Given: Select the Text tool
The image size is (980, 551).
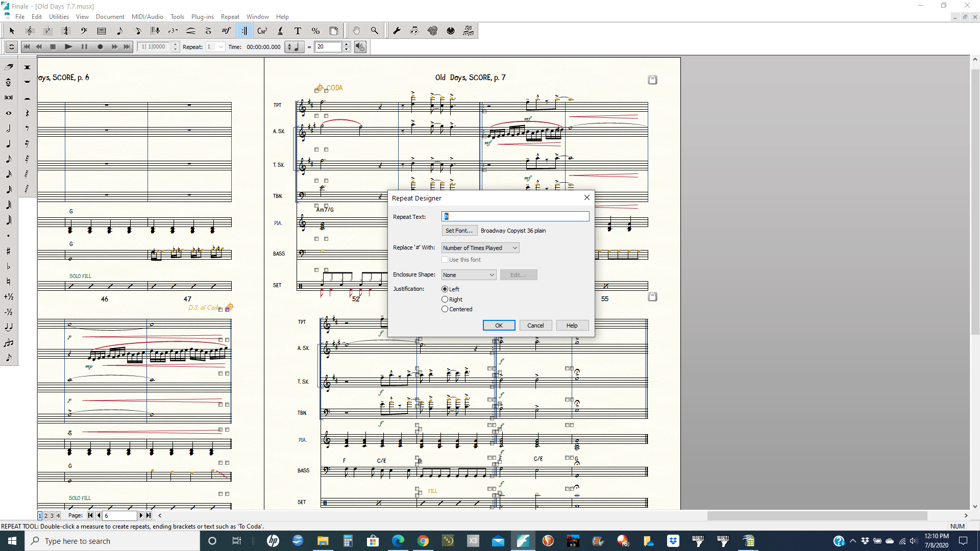Looking at the screenshot, I should [x=298, y=31].
